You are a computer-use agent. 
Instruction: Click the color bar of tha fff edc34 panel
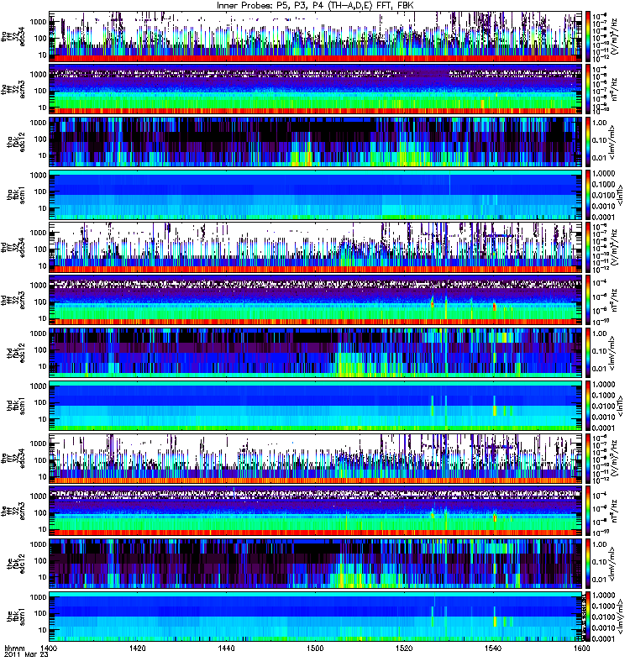pos(587,37)
